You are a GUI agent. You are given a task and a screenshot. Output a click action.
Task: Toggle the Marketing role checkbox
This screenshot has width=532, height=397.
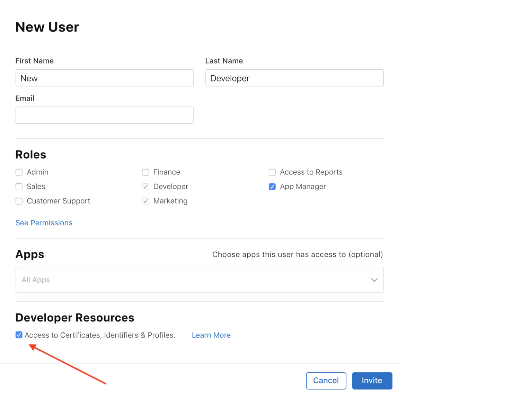pyautogui.click(x=146, y=201)
